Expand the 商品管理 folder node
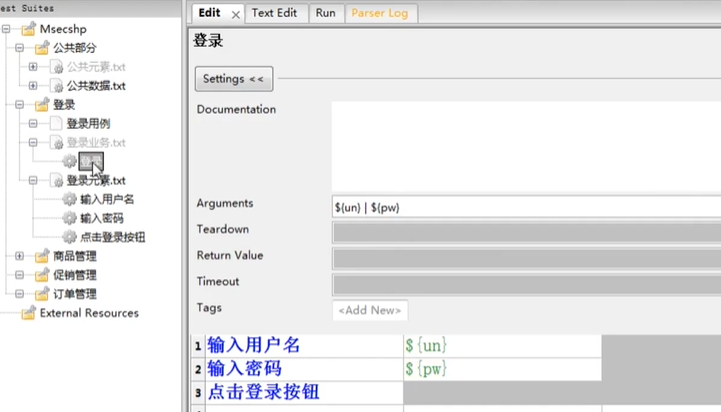 [x=19, y=256]
